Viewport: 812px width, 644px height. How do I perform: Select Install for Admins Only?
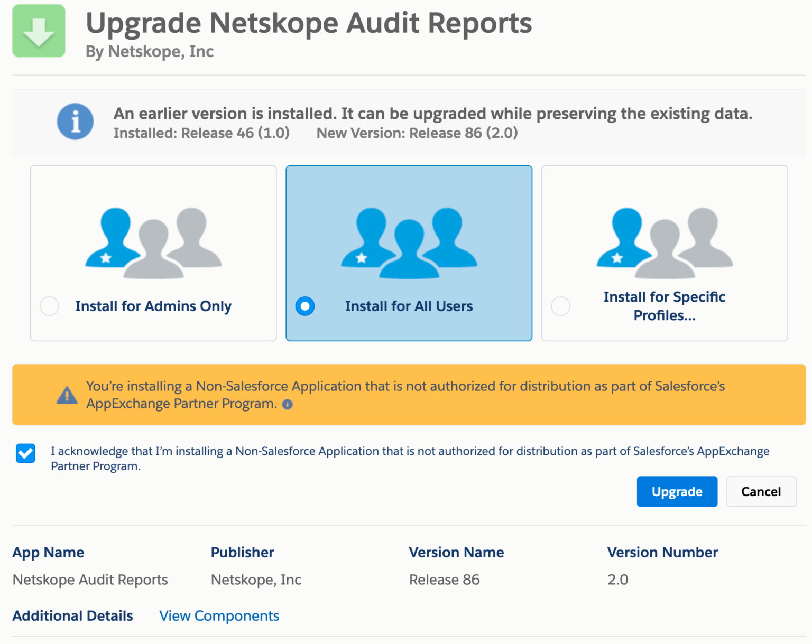(x=49, y=306)
